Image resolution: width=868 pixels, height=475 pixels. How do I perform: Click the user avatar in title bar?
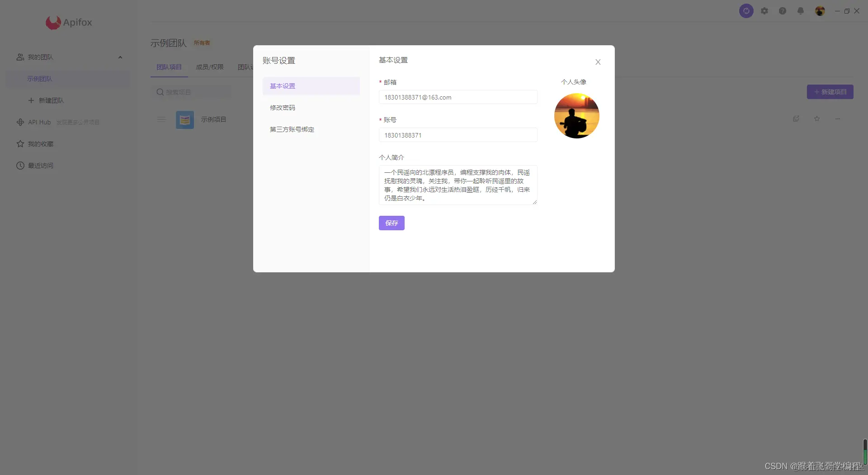coord(820,11)
